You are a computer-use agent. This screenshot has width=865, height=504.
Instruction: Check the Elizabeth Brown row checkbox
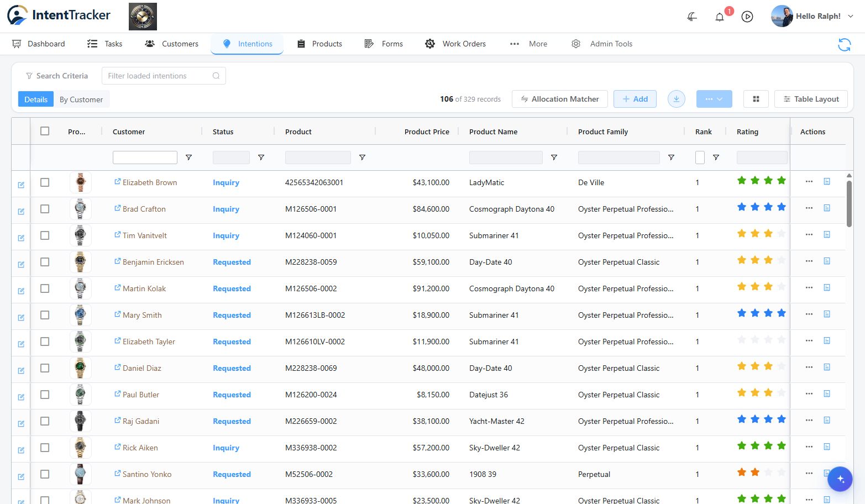(x=45, y=182)
